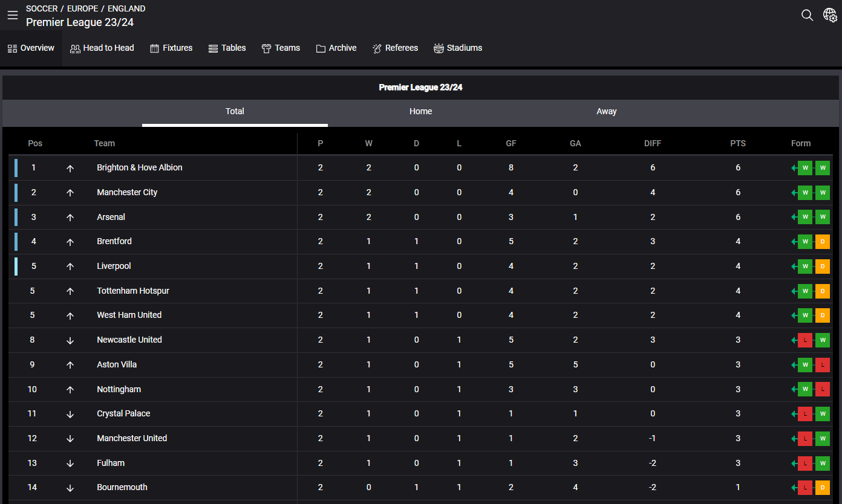
Task: Click the Overview dashboard icon
Action: point(12,48)
